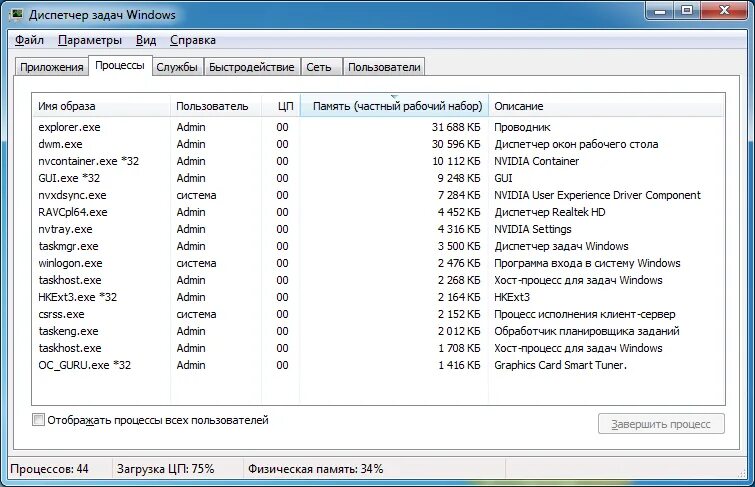Maximize the Диспетчер задач window

[x=687, y=11]
